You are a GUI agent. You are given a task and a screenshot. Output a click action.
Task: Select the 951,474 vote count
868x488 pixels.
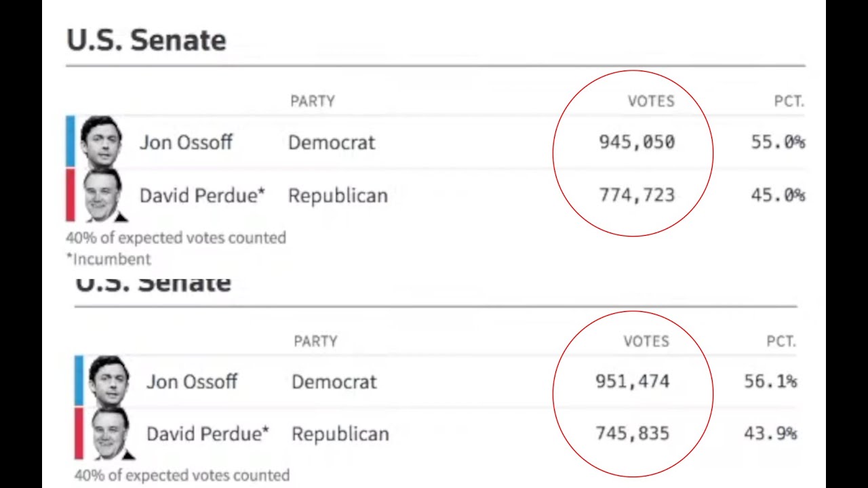click(632, 382)
